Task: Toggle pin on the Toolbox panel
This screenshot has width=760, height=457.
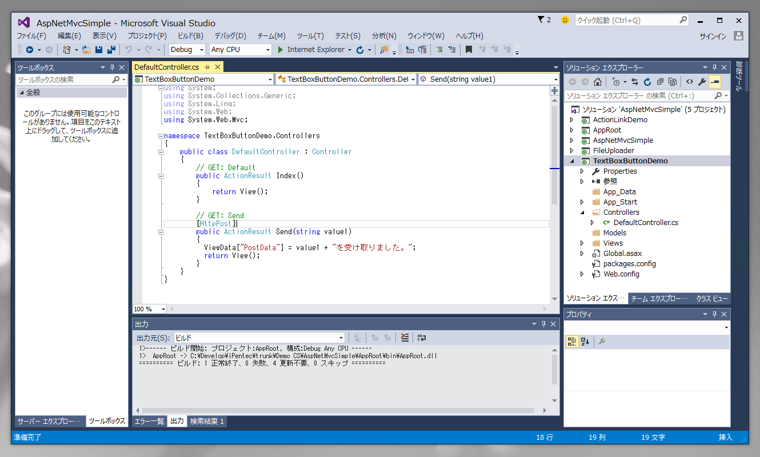Action: click(112, 67)
